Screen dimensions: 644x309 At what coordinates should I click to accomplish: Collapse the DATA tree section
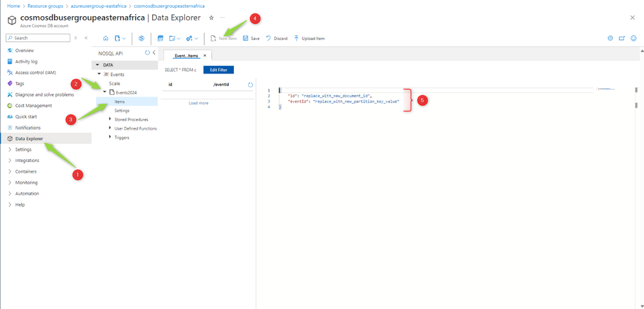97,65
